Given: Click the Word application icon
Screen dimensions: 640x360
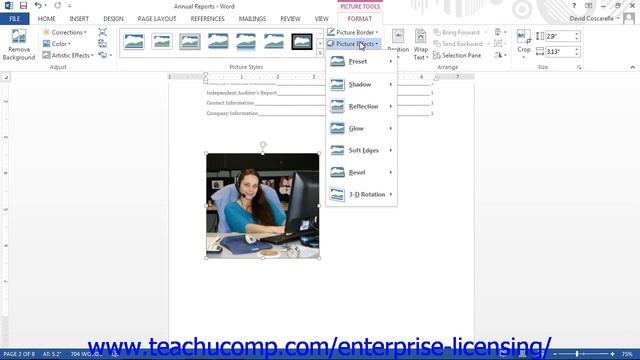Looking at the screenshot, I should (x=9, y=6).
